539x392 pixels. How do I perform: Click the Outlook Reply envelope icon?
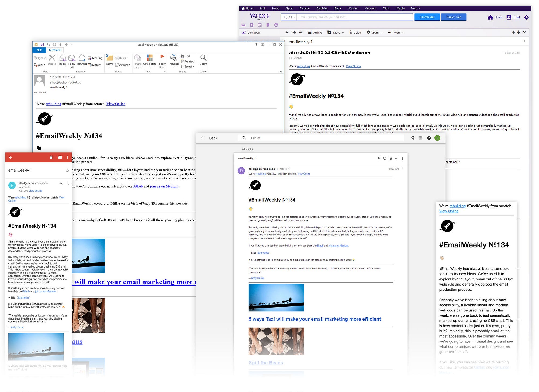click(63, 60)
